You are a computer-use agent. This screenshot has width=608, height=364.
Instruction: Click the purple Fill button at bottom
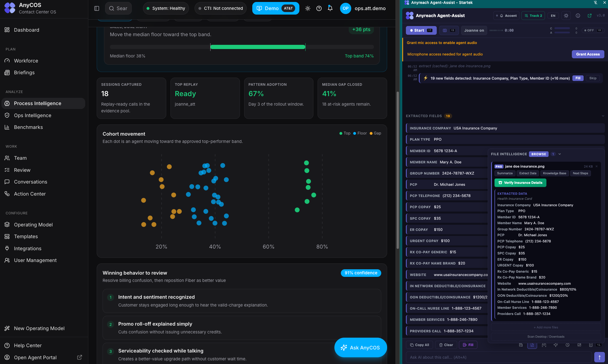pyautogui.click(x=468, y=345)
